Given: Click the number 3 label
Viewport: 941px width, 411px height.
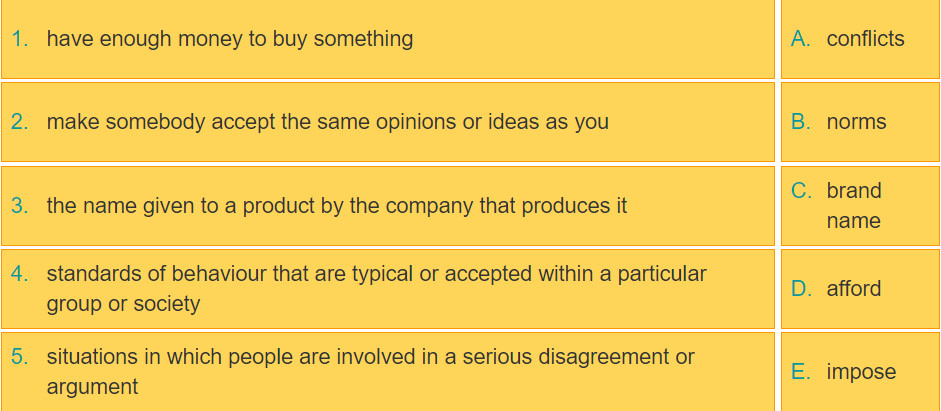Looking at the screenshot, I should click(x=19, y=206).
